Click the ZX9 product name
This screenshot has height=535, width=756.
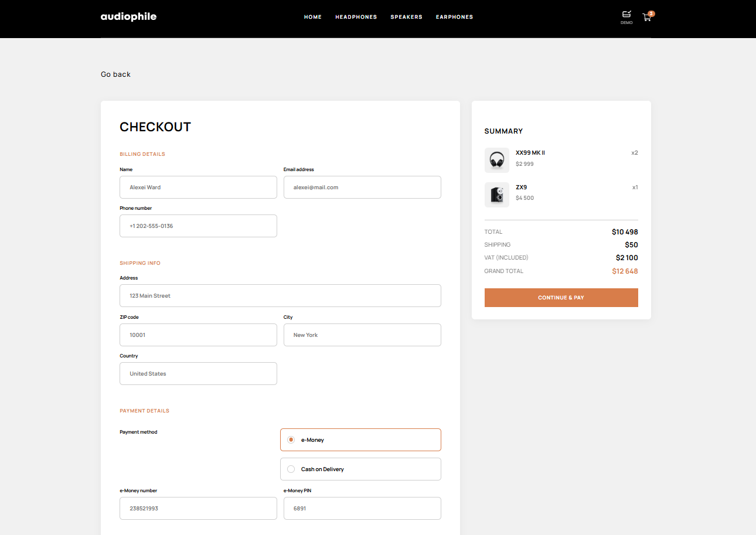521,187
